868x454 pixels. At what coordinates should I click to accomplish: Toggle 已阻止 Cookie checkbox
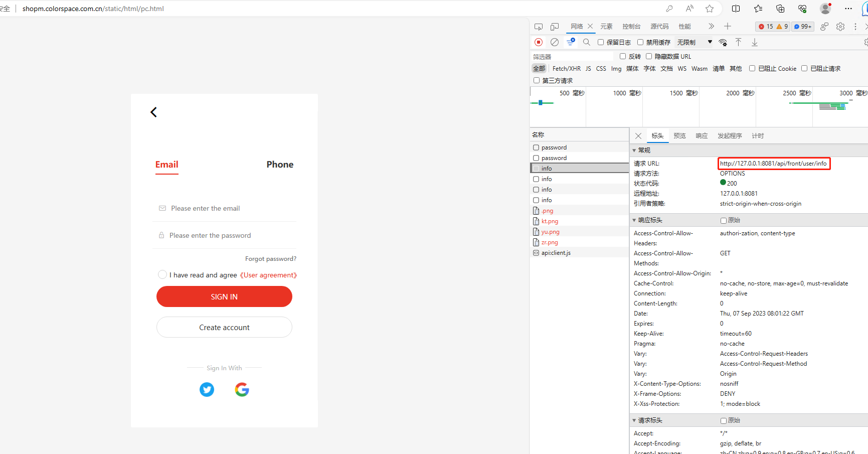click(x=752, y=68)
